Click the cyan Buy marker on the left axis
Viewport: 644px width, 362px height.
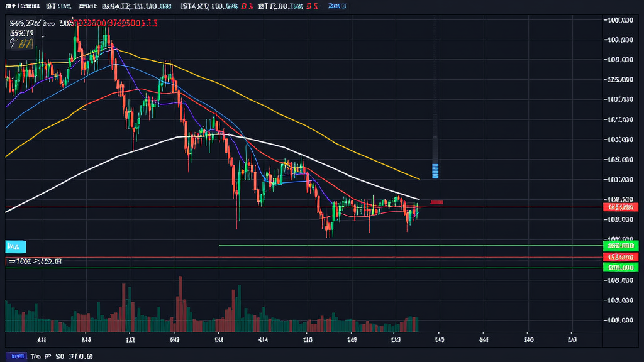[16, 246]
